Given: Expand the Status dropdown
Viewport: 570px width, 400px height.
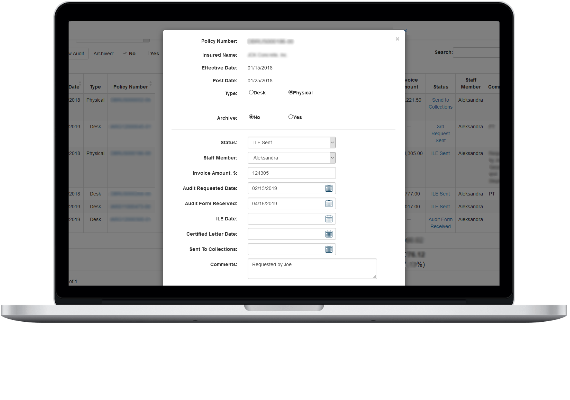Looking at the screenshot, I should click(292, 143).
